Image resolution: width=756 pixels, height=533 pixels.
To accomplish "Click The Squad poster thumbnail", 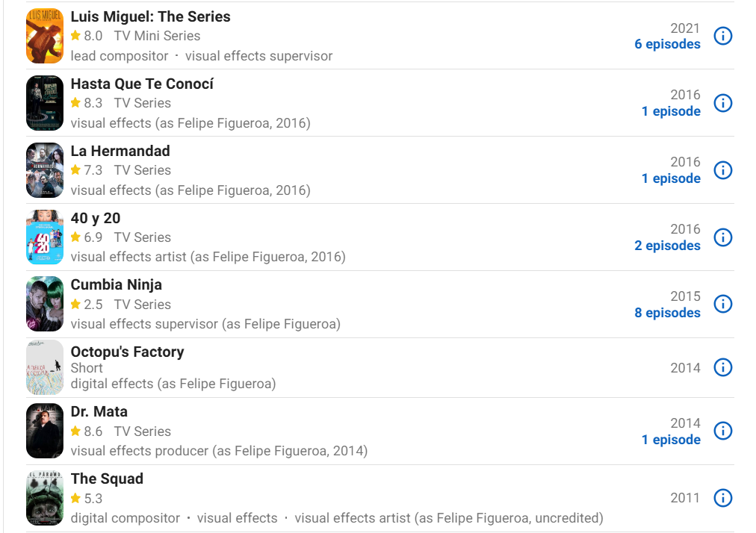I will pyautogui.click(x=45, y=498).
